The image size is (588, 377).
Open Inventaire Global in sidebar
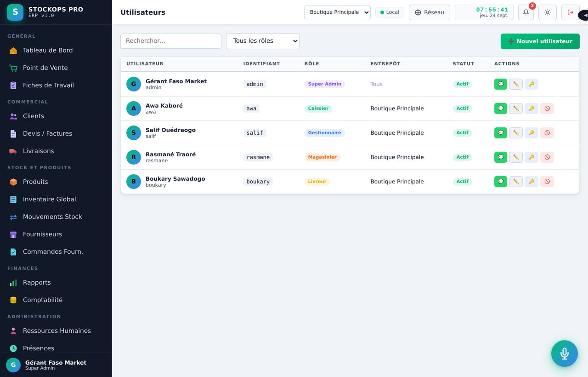click(56, 200)
